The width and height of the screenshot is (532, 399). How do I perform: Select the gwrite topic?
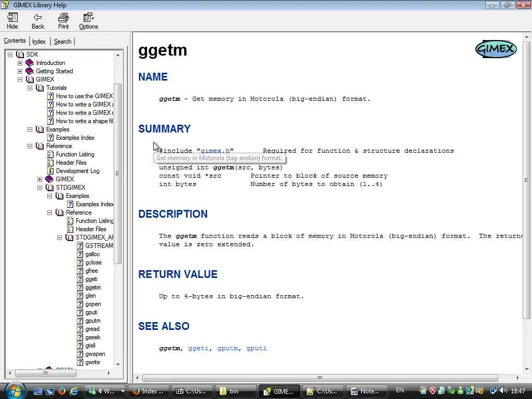[x=92, y=362]
